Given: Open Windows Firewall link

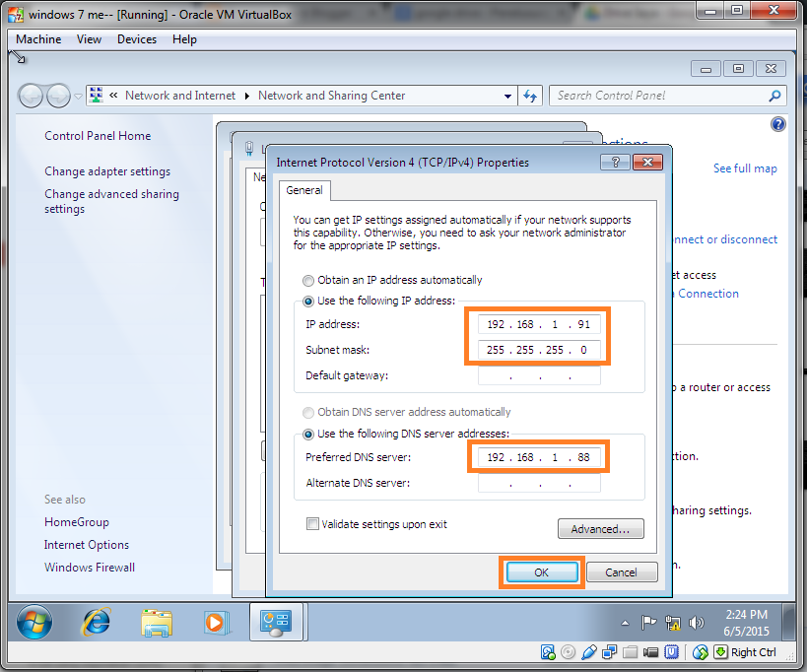Looking at the screenshot, I should pos(90,568).
